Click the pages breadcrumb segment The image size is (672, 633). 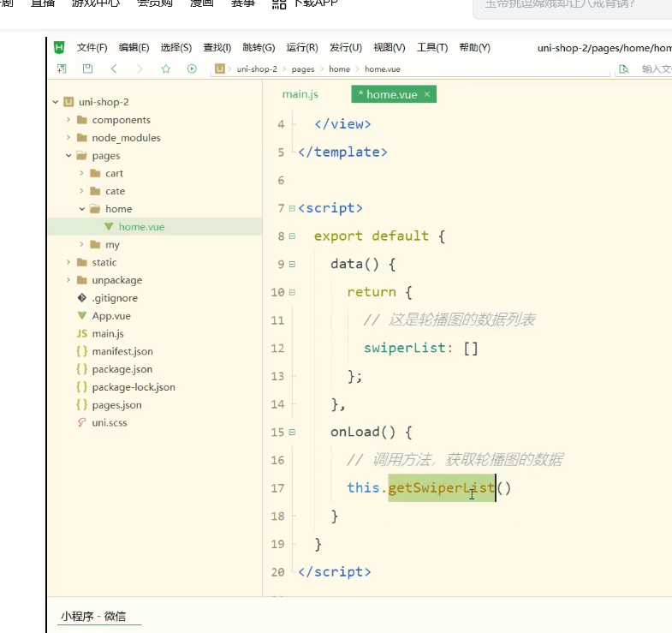point(303,69)
